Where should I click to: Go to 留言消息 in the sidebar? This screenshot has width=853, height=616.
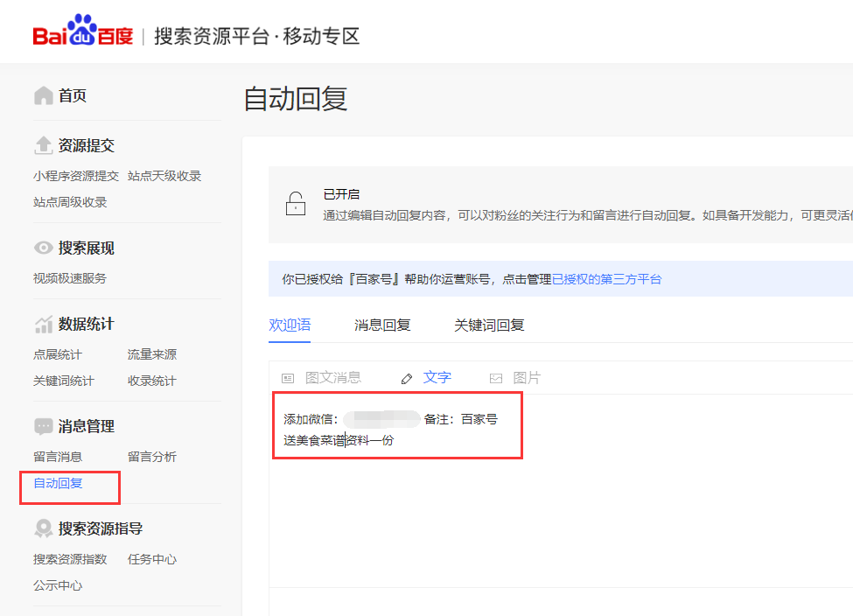58,457
